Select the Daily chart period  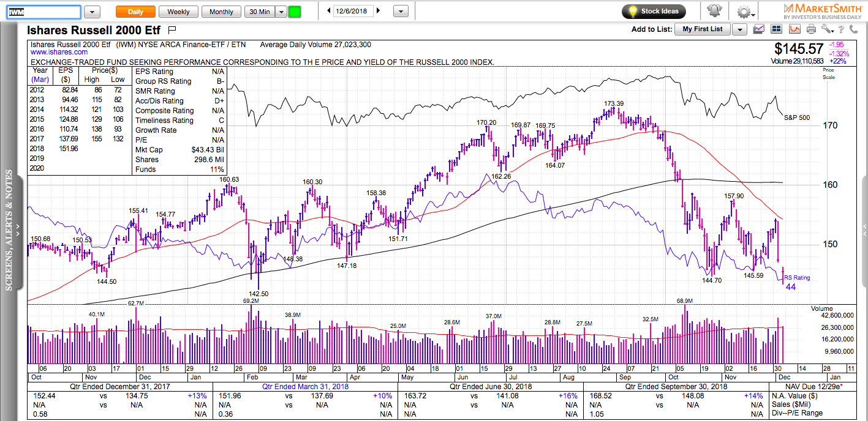coord(135,12)
